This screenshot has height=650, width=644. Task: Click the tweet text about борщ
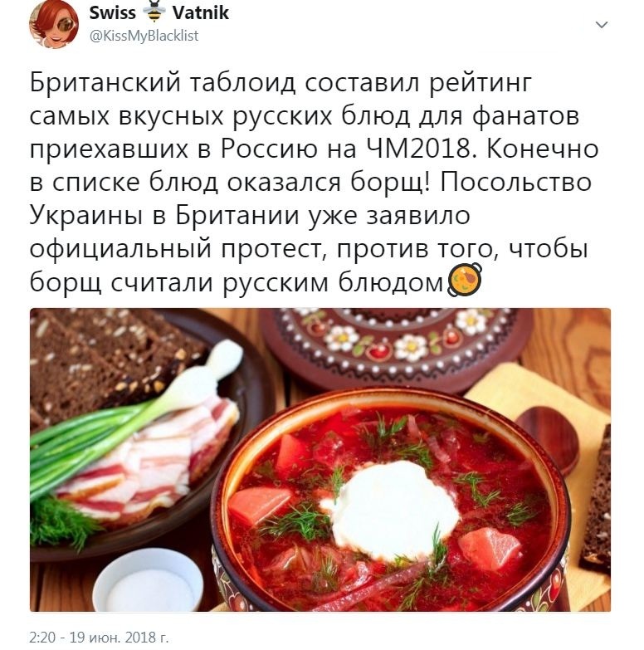314,182
